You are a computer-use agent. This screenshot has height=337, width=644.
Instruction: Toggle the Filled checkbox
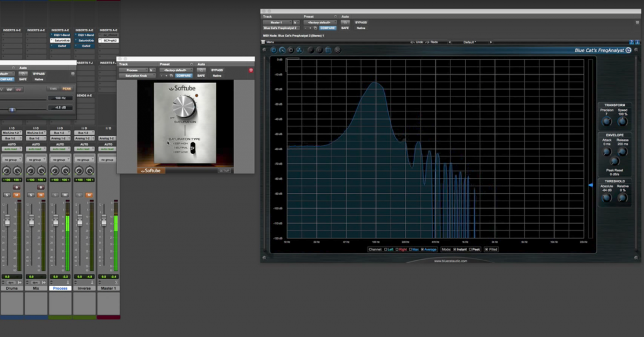pyautogui.click(x=487, y=249)
